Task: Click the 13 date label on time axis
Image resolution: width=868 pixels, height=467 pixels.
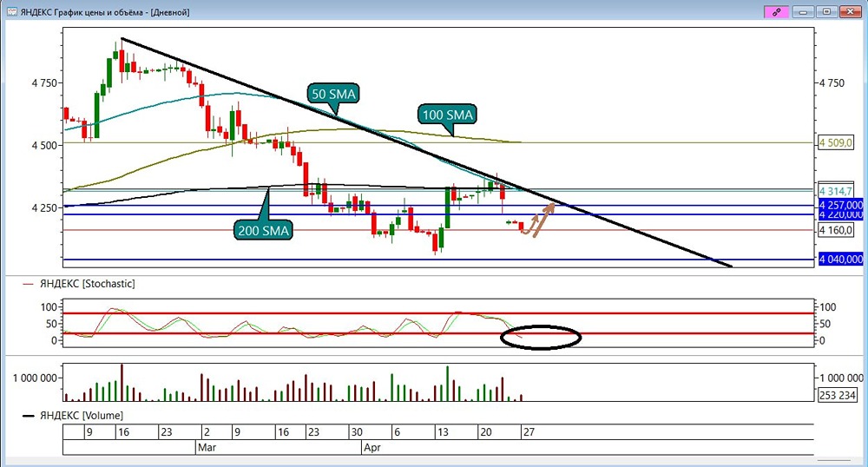Action: click(x=443, y=432)
